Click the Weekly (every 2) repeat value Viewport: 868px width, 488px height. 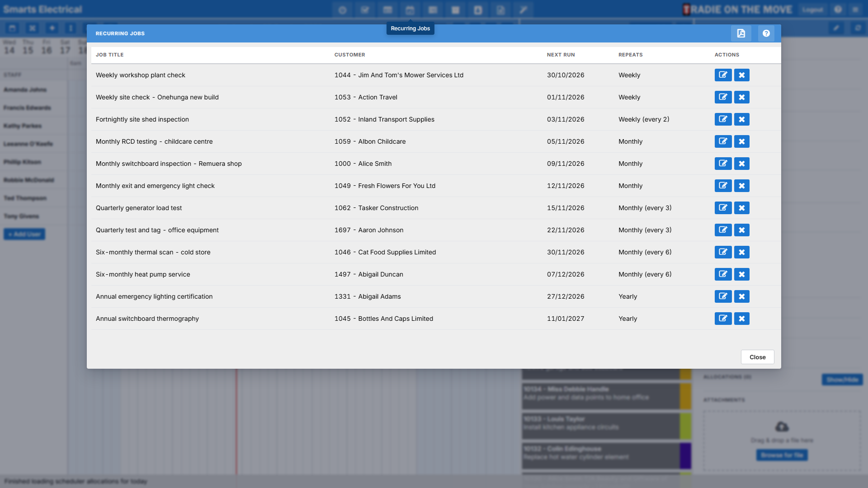click(644, 119)
